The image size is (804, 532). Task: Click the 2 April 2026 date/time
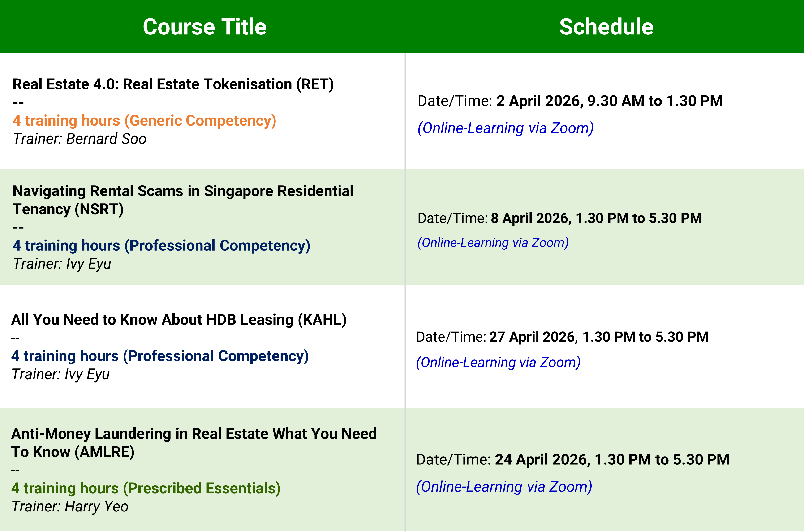609,101
